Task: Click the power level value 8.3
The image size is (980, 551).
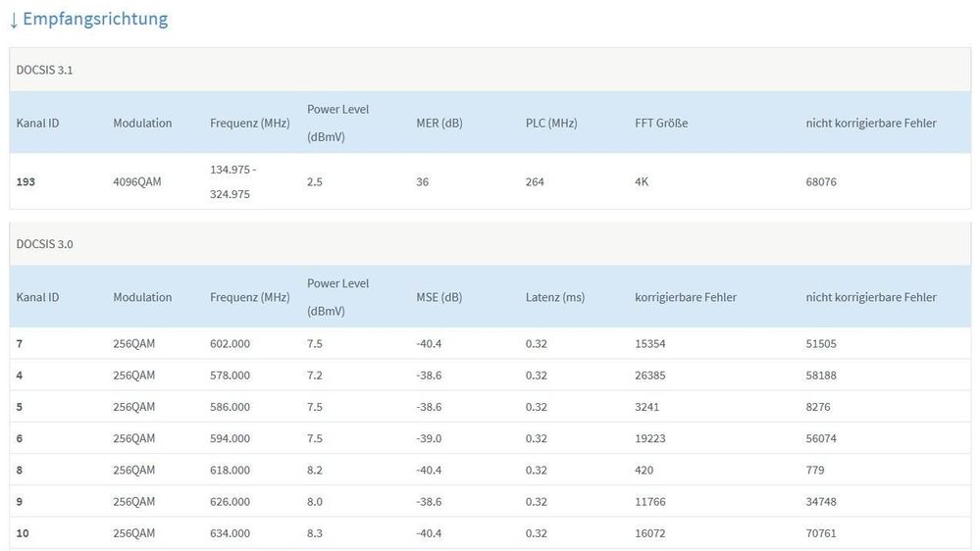Action: [x=315, y=533]
